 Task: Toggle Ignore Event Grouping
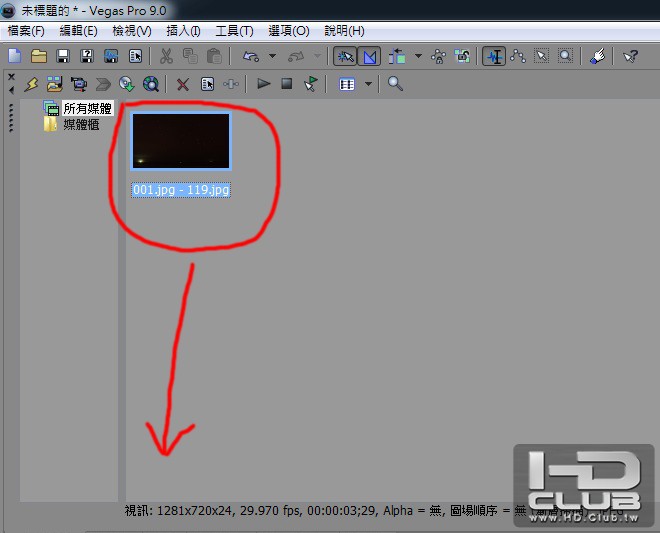click(x=462, y=56)
